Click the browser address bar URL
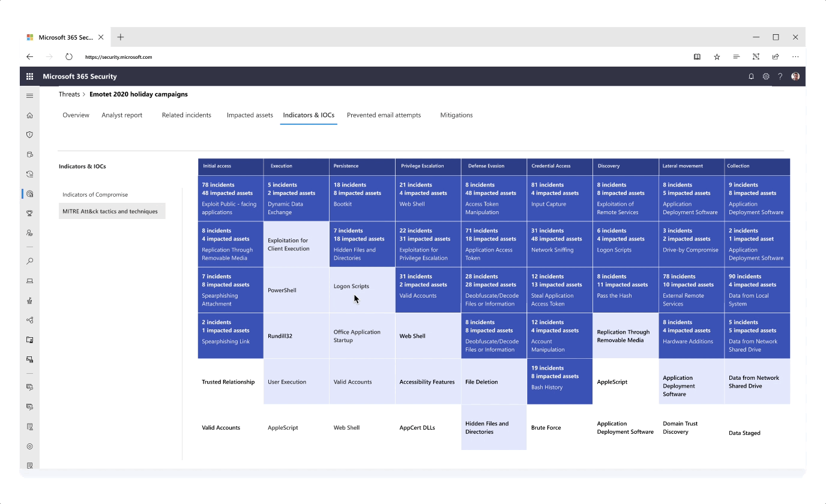Viewport: 826px width, 504px height. 119,57
